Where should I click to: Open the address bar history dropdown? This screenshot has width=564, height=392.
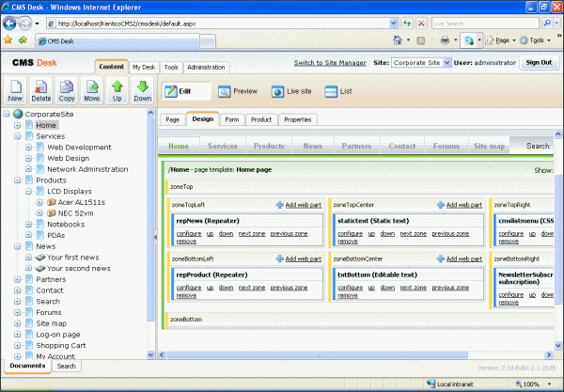(x=393, y=24)
